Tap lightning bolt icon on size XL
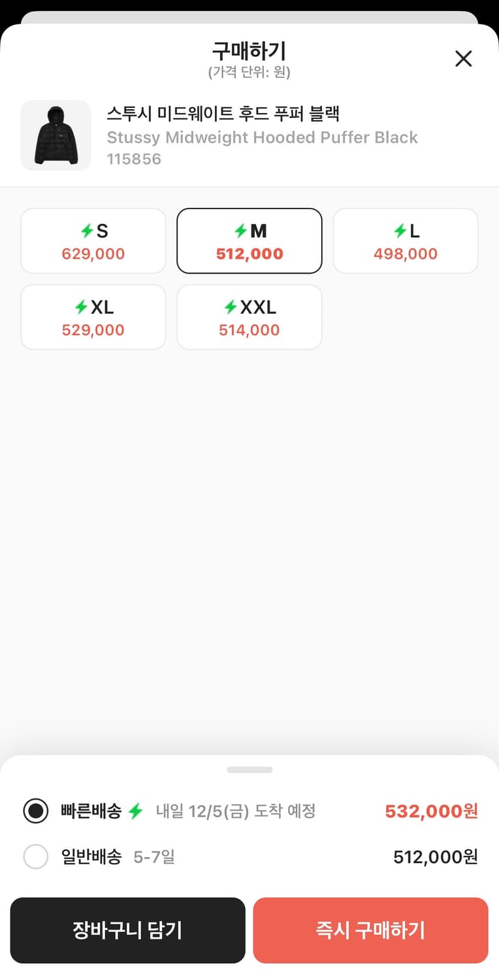This screenshot has height=980, width=499. (82, 307)
